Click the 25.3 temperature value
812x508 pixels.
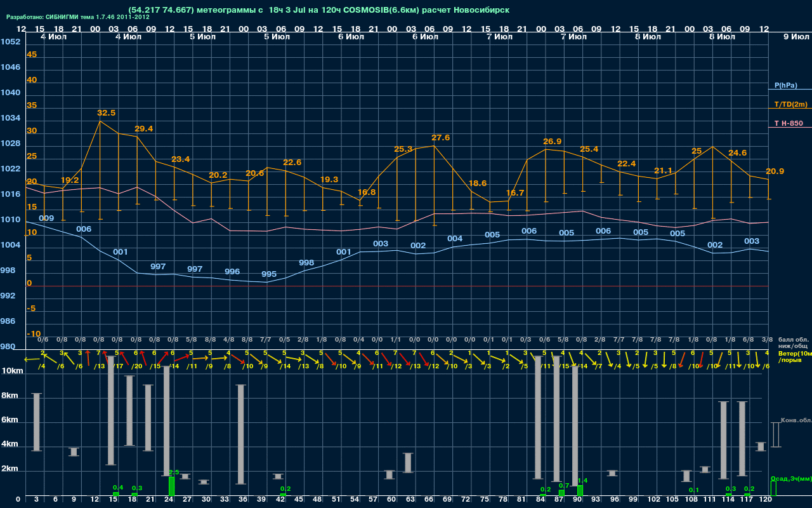pyautogui.click(x=403, y=150)
